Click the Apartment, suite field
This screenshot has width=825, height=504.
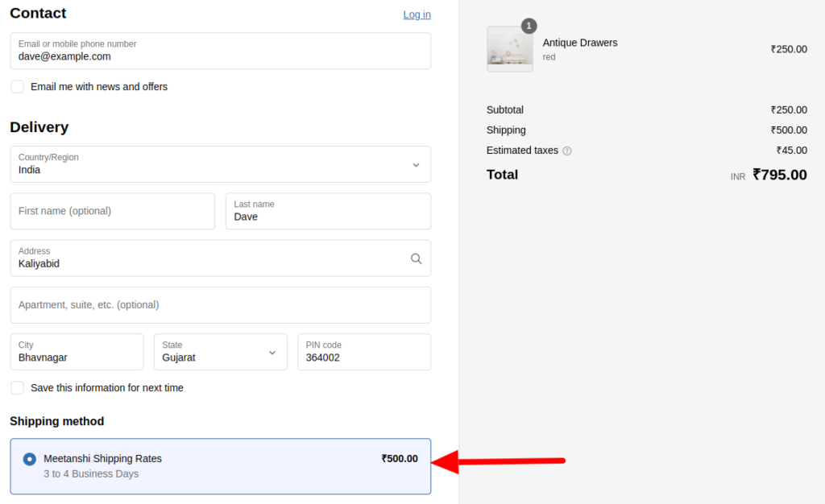(x=221, y=305)
